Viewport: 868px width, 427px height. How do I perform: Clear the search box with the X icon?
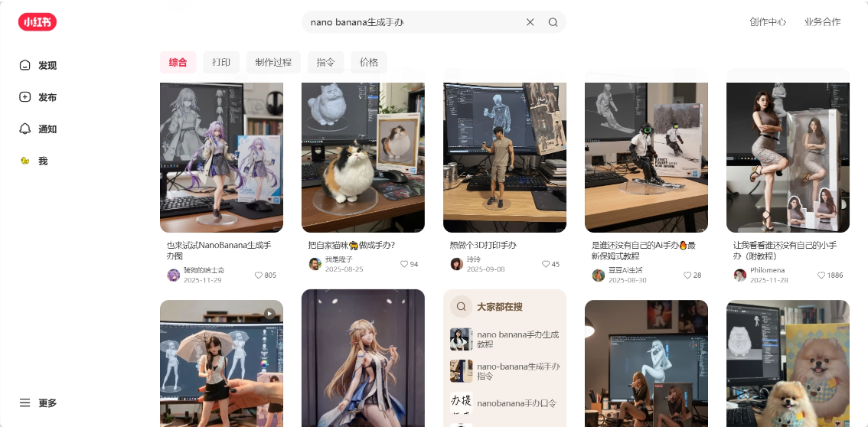click(530, 22)
